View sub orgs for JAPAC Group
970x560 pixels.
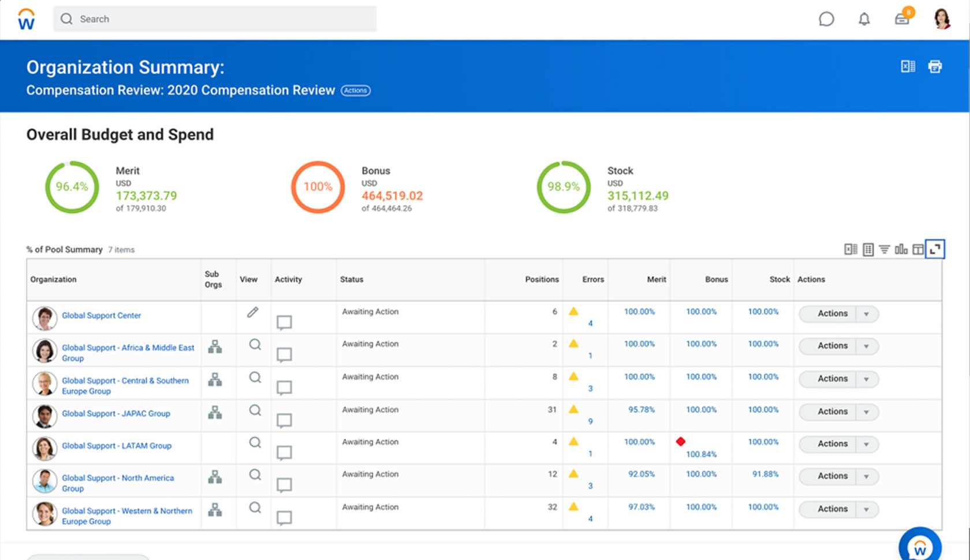point(215,412)
